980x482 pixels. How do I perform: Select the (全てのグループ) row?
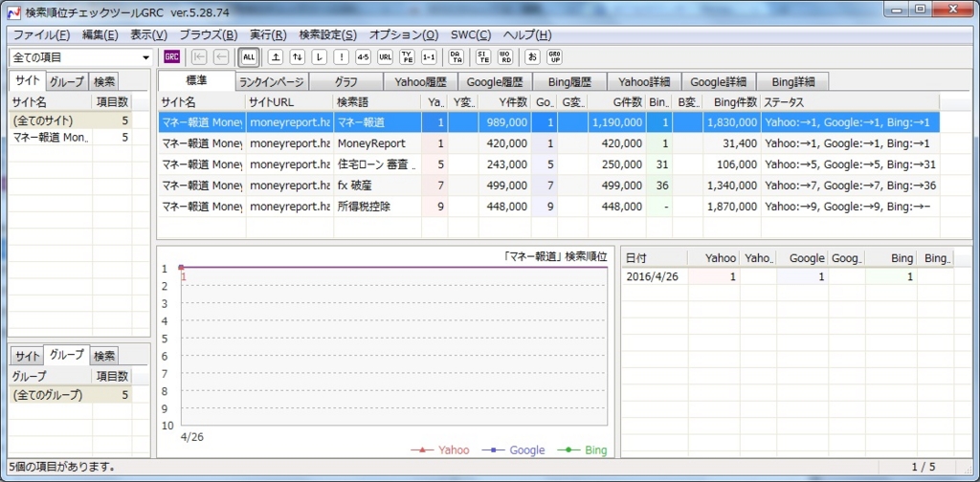[70, 395]
